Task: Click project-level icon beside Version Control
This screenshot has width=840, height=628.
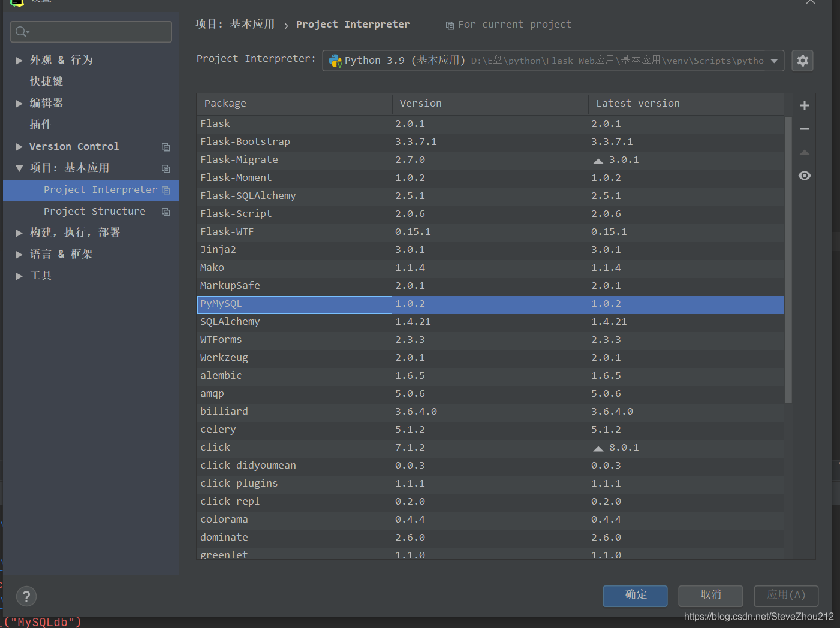Action: pyautogui.click(x=166, y=147)
